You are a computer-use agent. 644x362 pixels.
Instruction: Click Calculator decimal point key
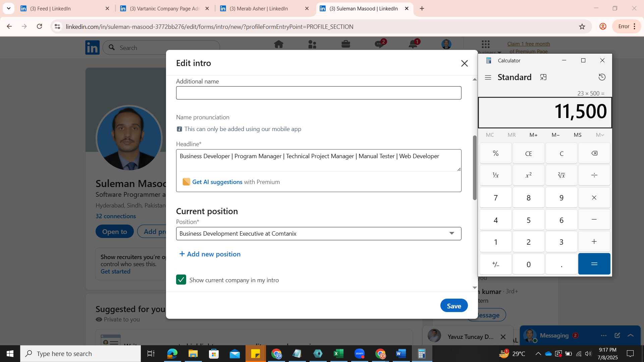(561, 264)
